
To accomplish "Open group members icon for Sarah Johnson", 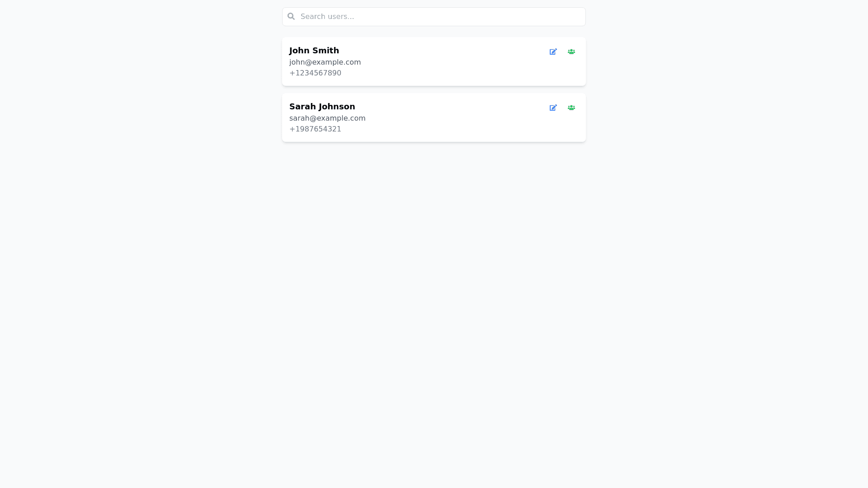I will click(571, 108).
